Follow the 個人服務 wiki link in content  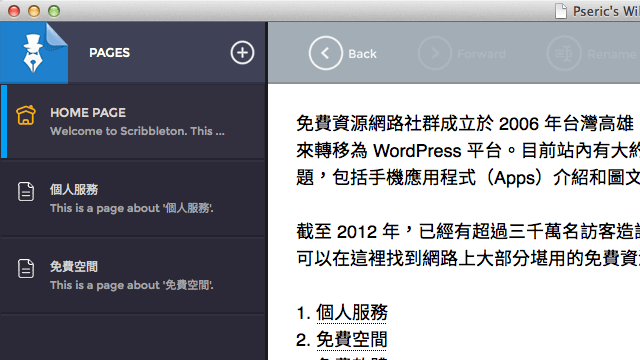coord(352,313)
